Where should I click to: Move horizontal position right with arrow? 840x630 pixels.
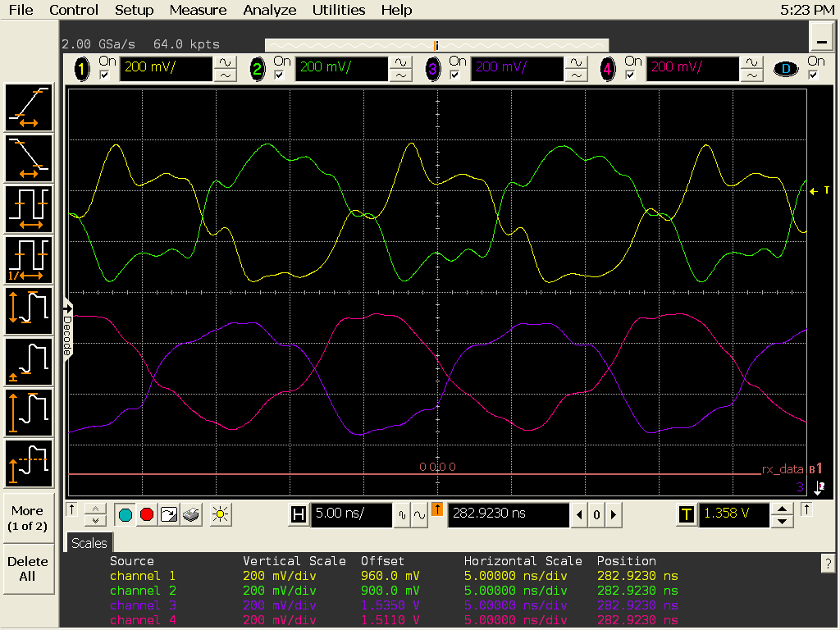[614, 515]
